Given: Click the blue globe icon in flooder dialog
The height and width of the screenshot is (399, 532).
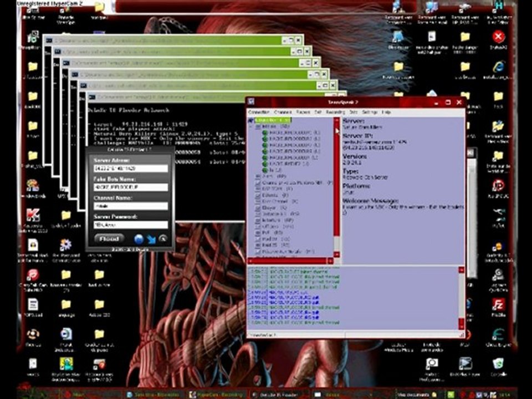Looking at the screenshot, I should pyautogui.click(x=139, y=239).
